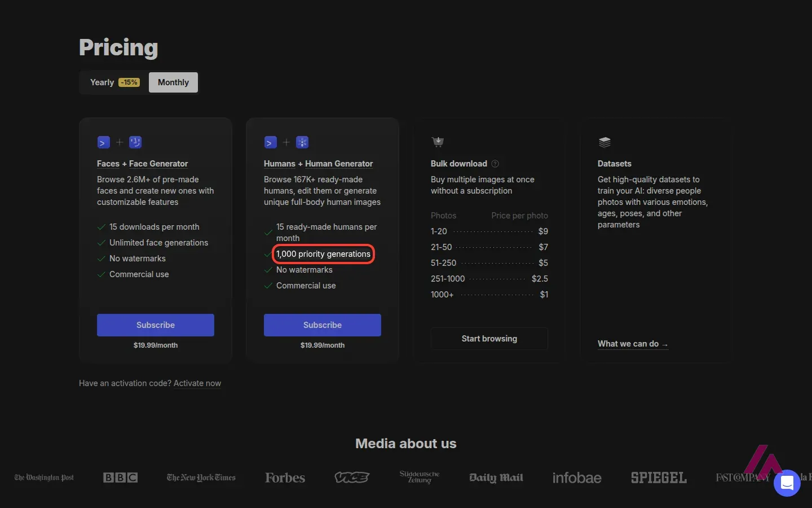
Task: Click the $5 price for 51-250 photos
Action: [543, 263]
